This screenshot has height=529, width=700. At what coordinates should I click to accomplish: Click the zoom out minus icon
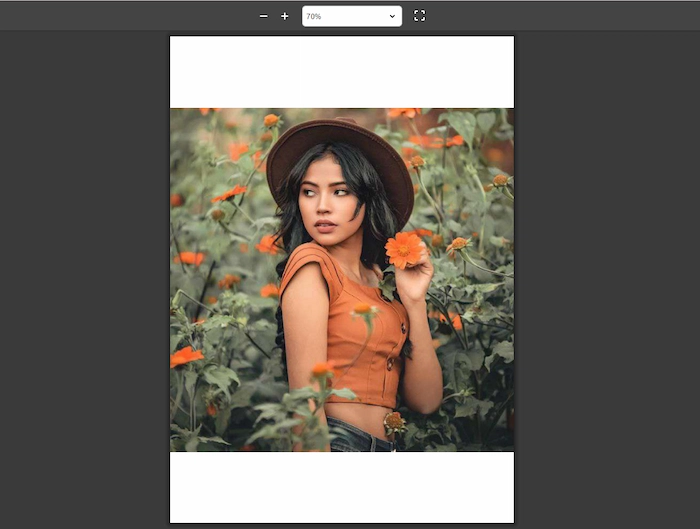[263, 16]
